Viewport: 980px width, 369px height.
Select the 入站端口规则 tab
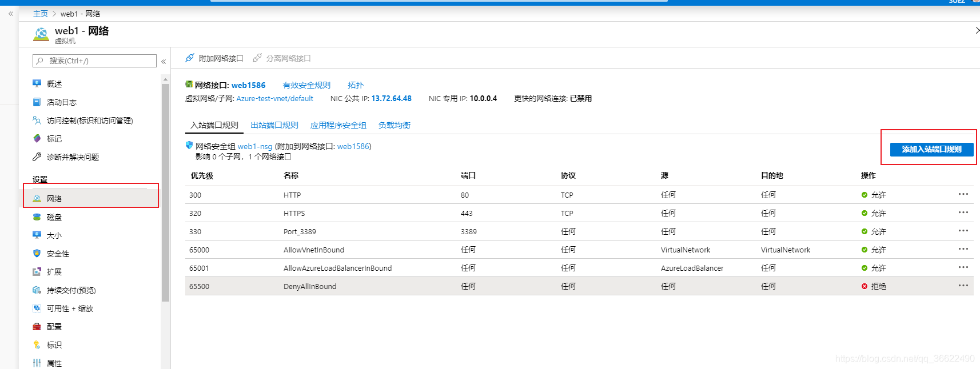[214, 125]
